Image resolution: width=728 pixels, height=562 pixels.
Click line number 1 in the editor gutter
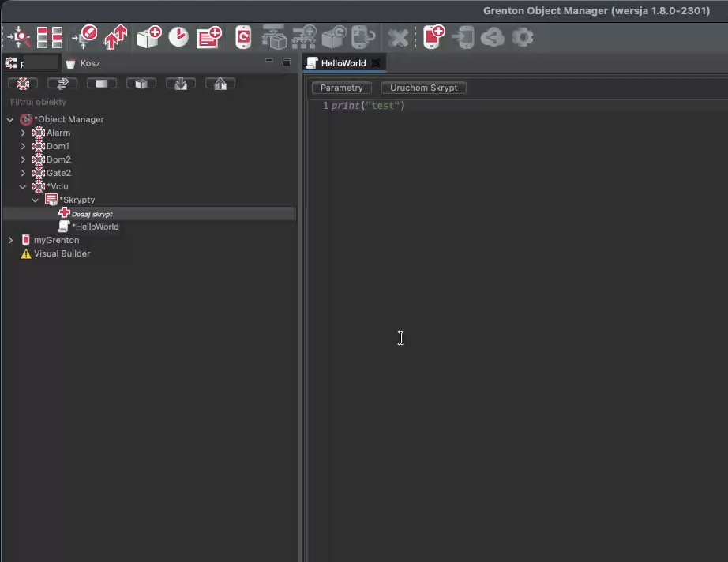tap(325, 106)
